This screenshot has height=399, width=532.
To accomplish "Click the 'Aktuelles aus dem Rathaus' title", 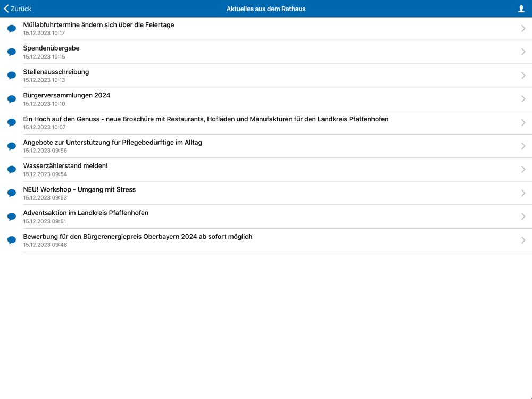I will 266,9.
